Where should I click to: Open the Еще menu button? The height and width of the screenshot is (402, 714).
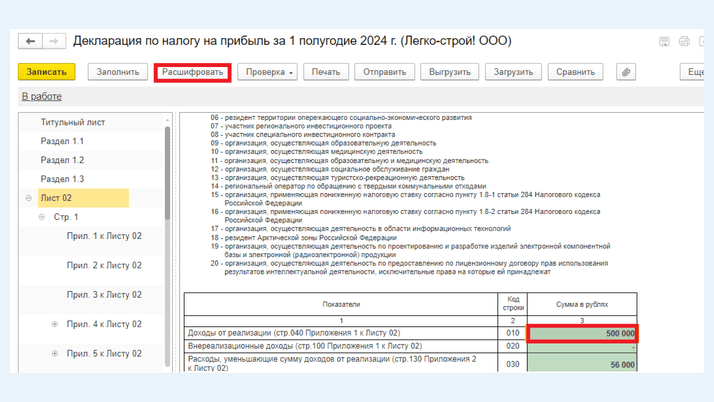[x=693, y=72]
